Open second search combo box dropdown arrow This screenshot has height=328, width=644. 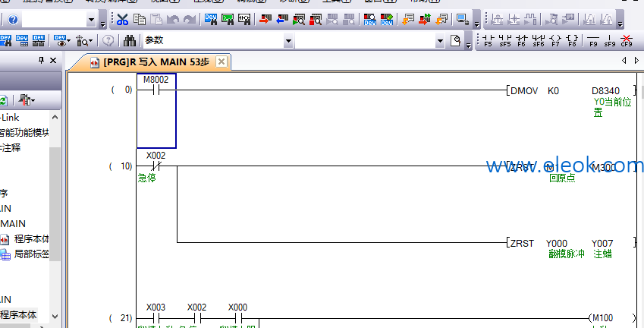pos(440,41)
